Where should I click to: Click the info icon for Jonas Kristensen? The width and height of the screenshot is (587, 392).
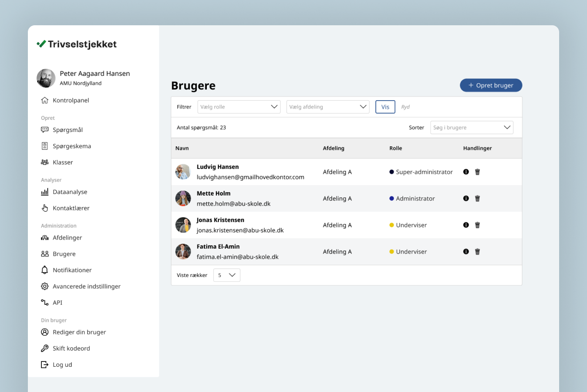466,225
